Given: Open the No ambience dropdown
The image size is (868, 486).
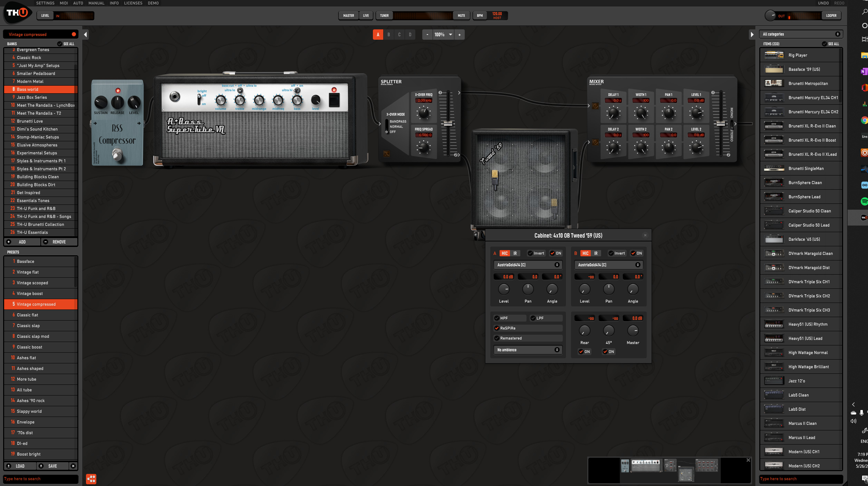Looking at the screenshot, I should tap(528, 350).
